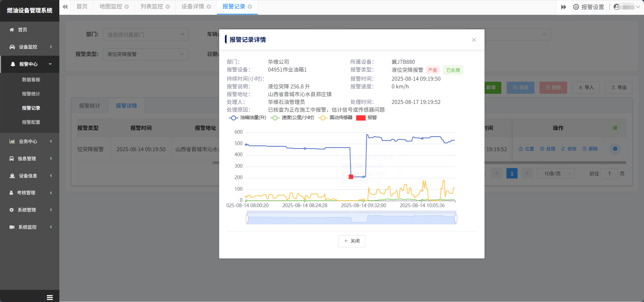Click the hamburger icon at sidebar bottom
This screenshot has height=302, width=644.
pyautogui.click(x=50, y=297)
